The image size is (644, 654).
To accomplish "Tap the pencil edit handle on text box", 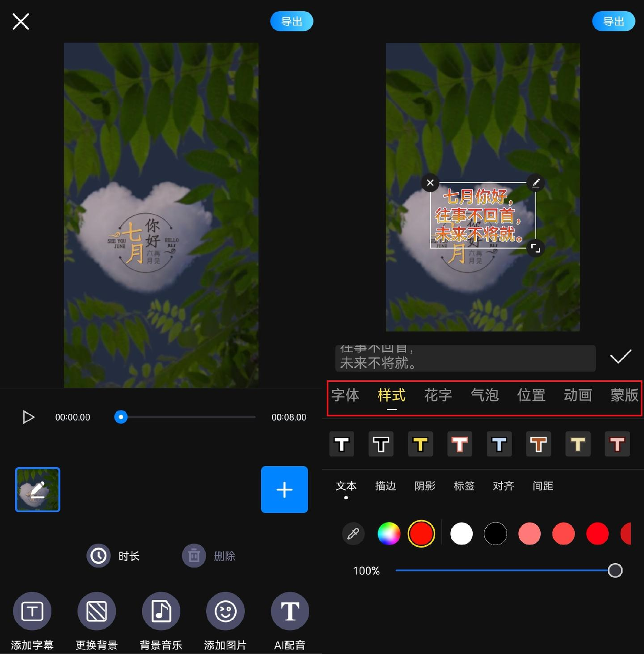I will point(536,182).
